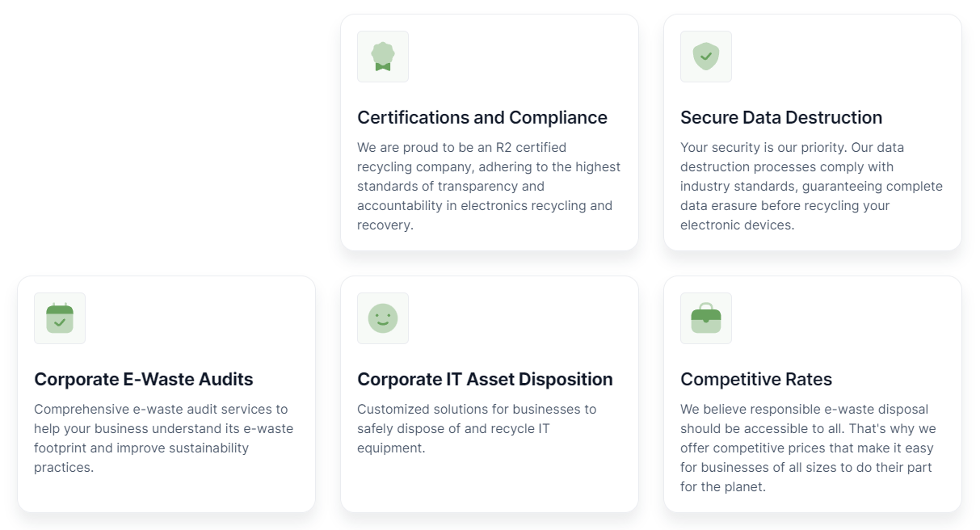This screenshot has height=530, width=980.
Task: Click blank space beside Secure Data shield icon
Action: [840, 57]
